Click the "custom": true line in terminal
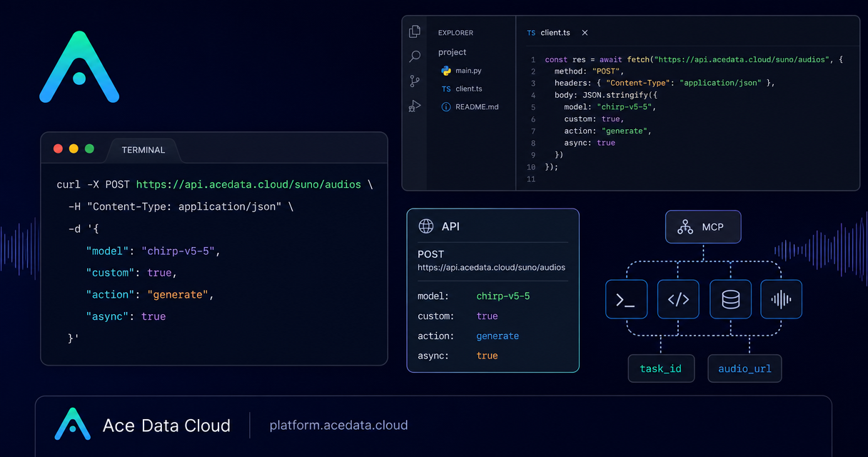 131,273
